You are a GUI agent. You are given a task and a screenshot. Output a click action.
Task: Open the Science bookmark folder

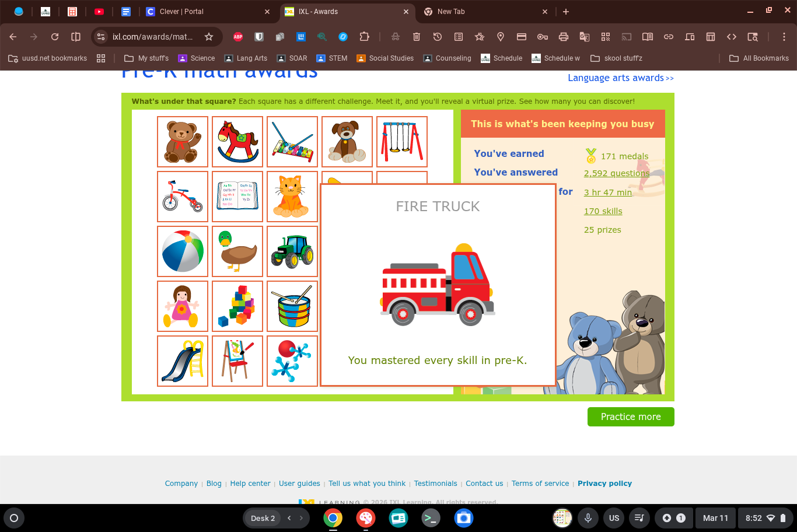coord(197,58)
